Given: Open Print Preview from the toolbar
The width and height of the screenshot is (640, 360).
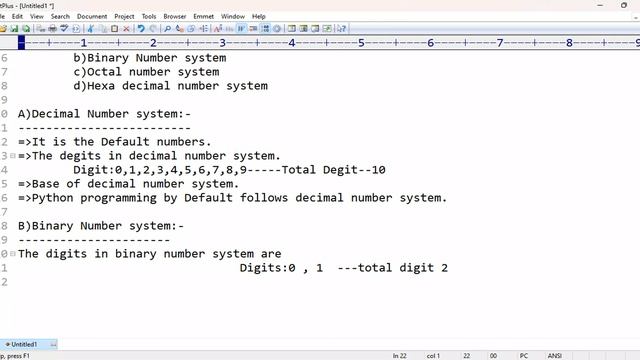Looking at the screenshot, I should tap(41, 29).
